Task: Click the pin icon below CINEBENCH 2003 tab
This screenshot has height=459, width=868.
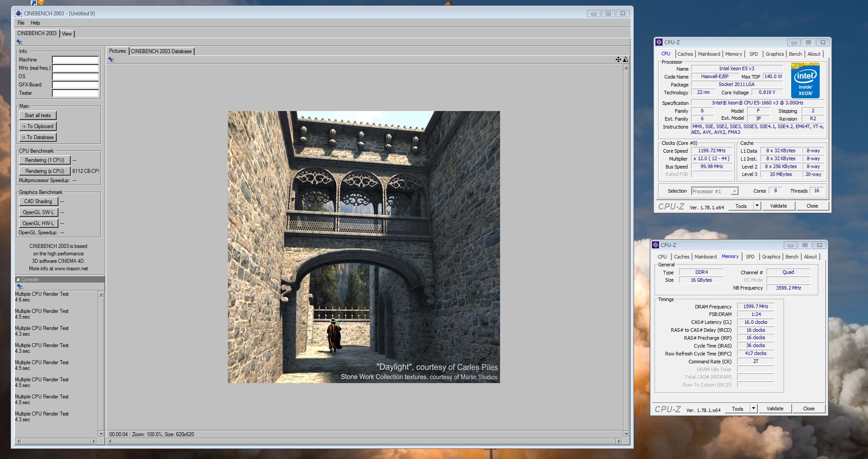Action: tap(19, 42)
